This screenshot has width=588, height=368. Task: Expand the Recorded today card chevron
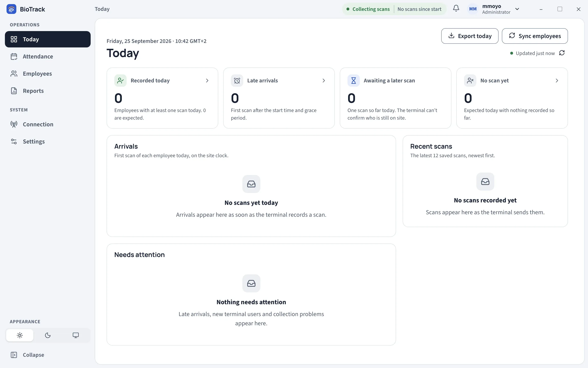207,81
